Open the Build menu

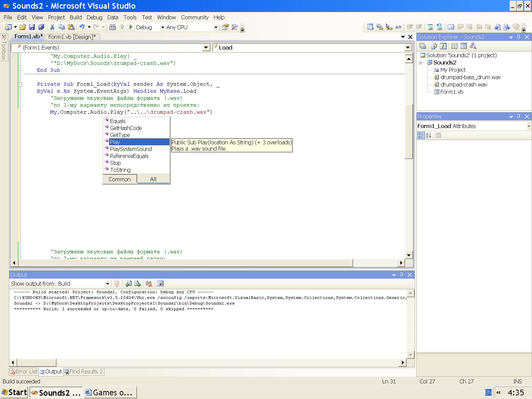coord(75,17)
